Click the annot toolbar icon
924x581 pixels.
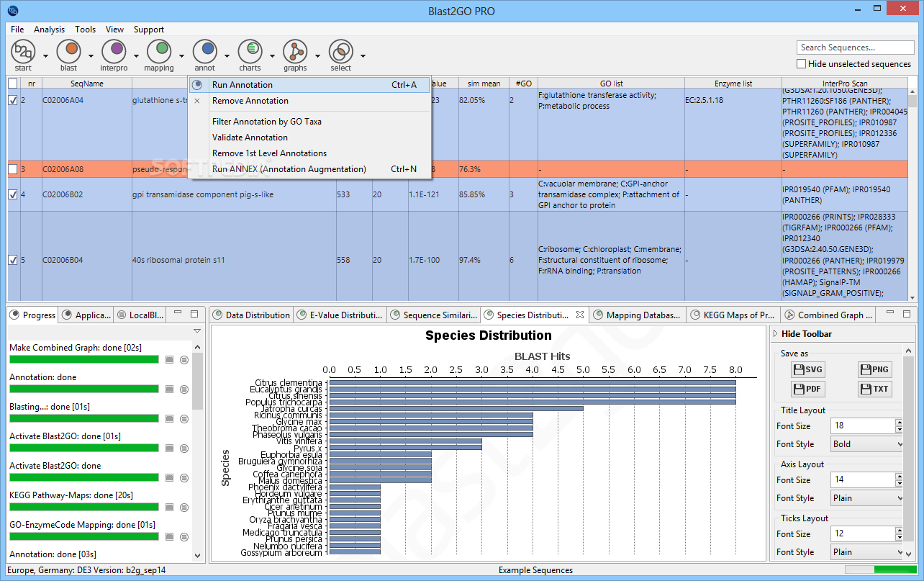205,51
